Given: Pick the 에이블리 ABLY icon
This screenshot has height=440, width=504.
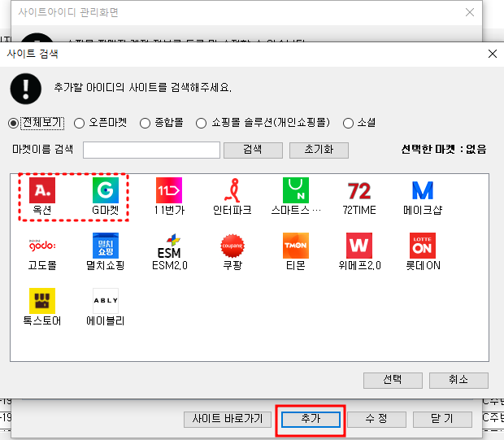Looking at the screenshot, I should pos(106,301).
